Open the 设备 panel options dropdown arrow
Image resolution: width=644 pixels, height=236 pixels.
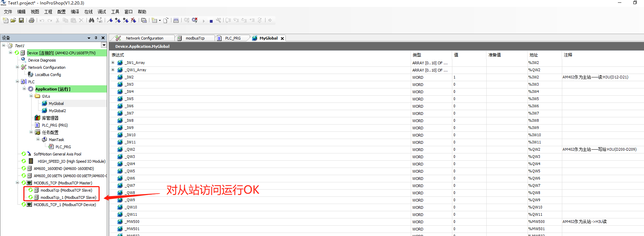(89, 38)
